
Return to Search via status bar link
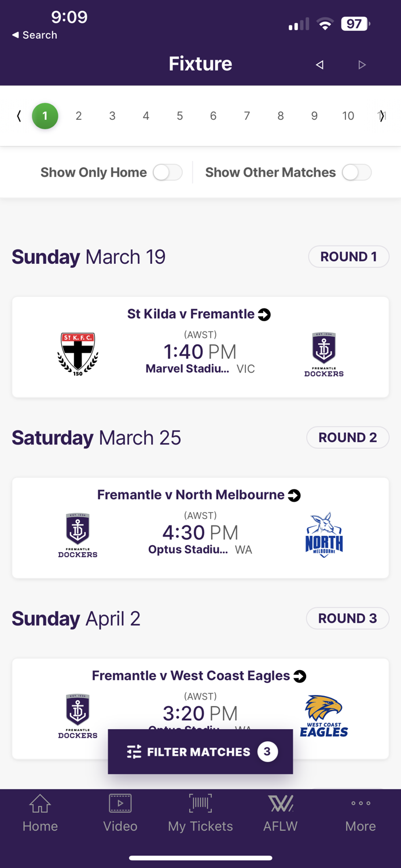click(34, 35)
